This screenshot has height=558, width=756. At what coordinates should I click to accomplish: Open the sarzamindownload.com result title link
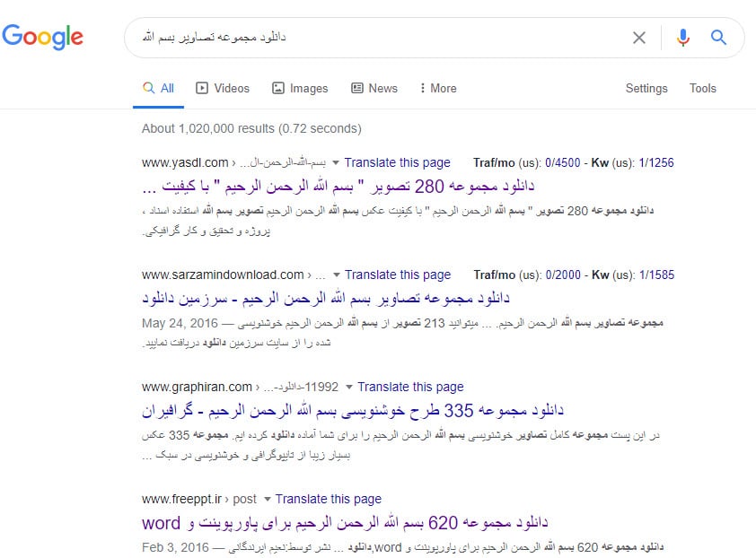325,298
